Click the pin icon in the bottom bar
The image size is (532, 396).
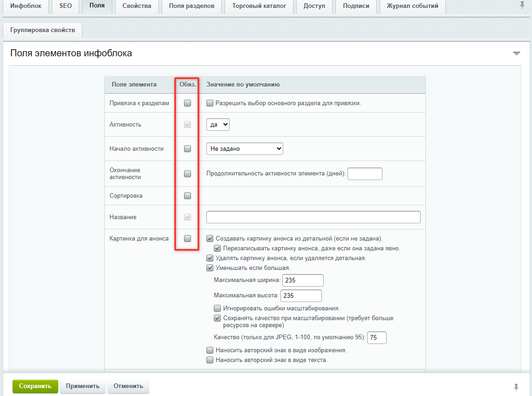coord(516,387)
